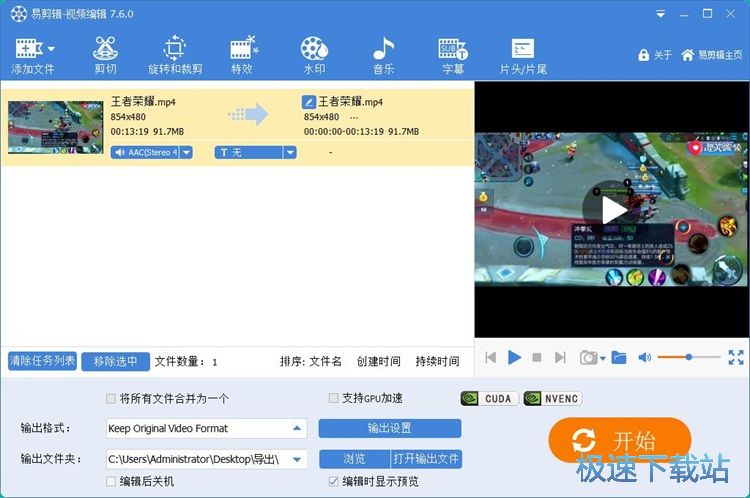Toggle fullscreen preview
The image size is (750, 498).
pos(736,357)
